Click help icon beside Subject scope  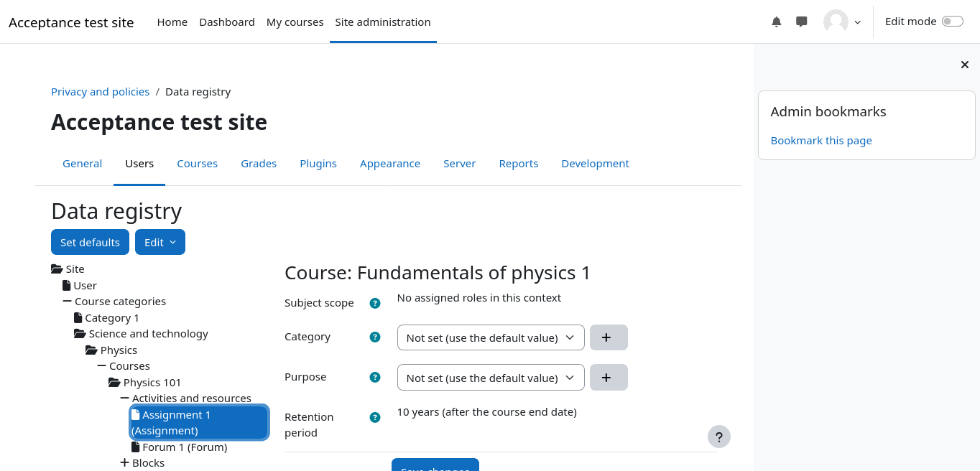pos(374,303)
